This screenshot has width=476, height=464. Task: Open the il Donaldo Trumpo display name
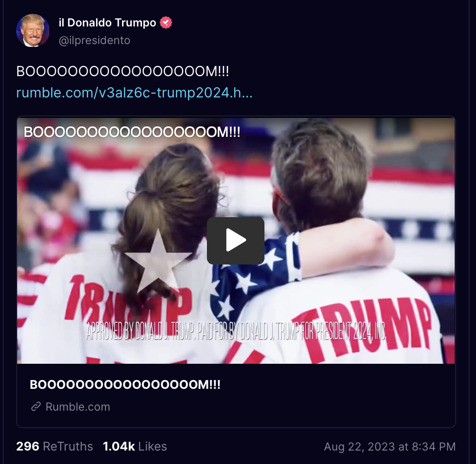coord(107,22)
